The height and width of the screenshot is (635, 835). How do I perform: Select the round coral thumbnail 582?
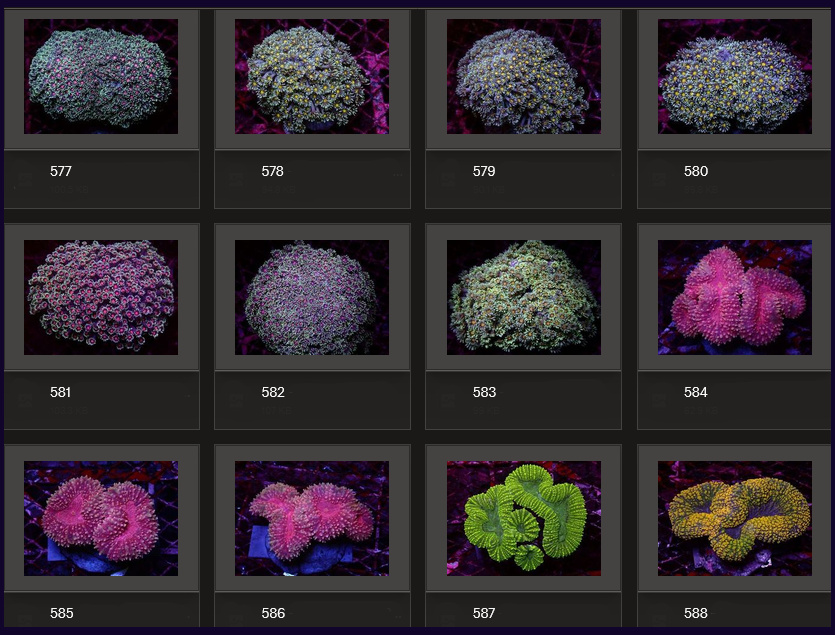click(312, 297)
